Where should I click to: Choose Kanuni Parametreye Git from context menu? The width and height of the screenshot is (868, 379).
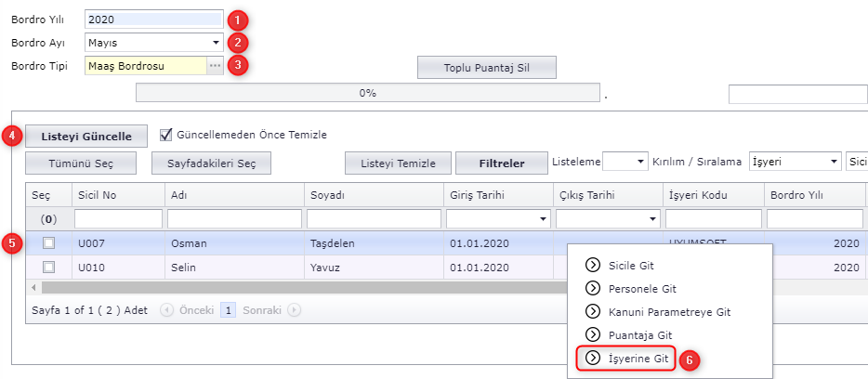pyautogui.click(x=669, y=312)
